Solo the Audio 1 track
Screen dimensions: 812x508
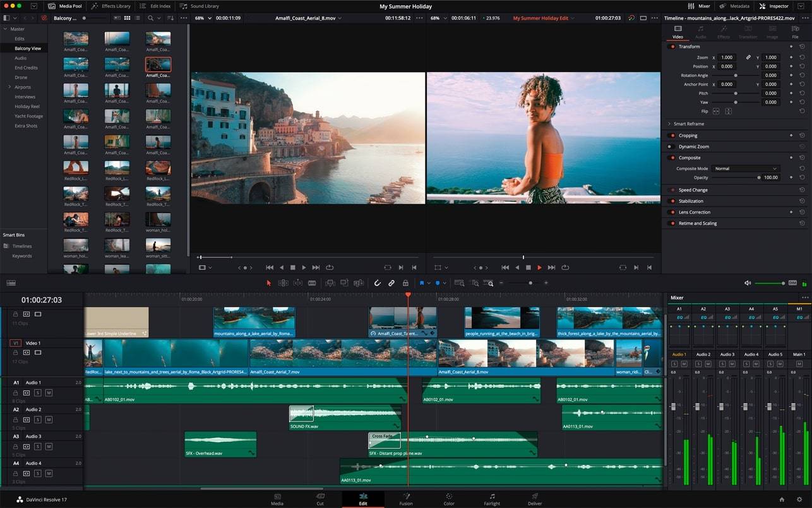pyautogui.click(x=37, y=393)
